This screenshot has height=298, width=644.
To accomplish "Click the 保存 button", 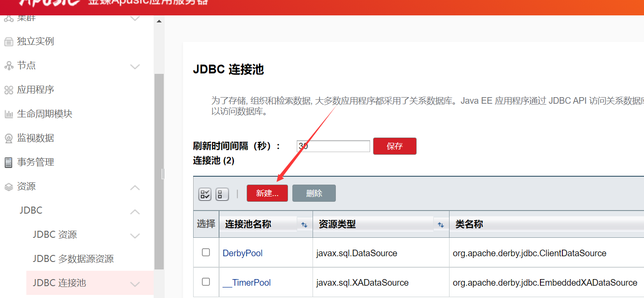I will pyautogui.click(x=395, y=146).
